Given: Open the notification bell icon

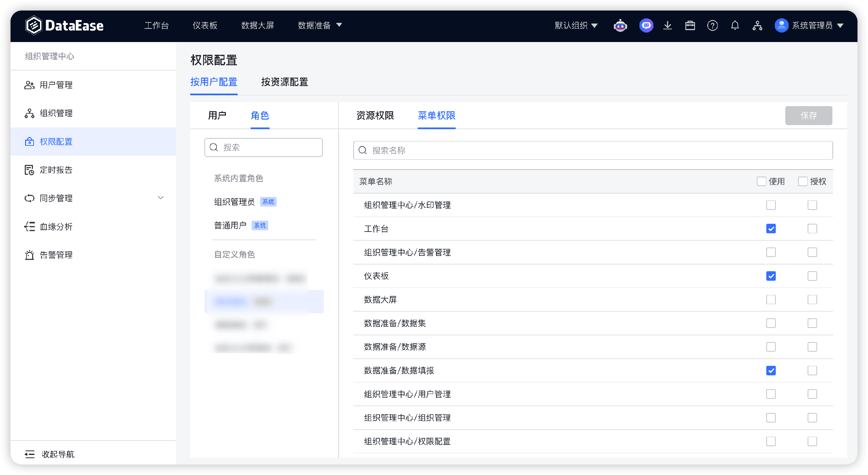Looking at the screenshot, I should pos(735,25).
